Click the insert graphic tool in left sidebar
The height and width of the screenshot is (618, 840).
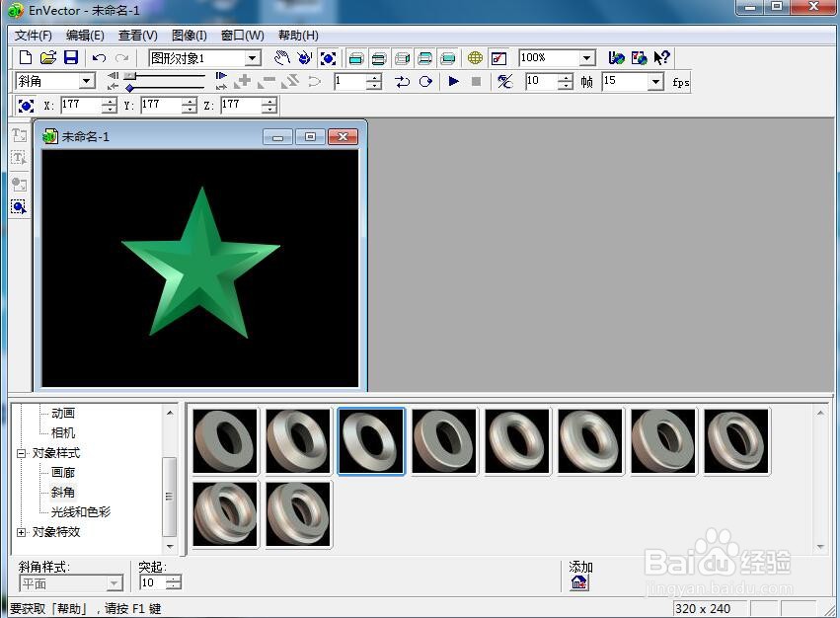coord(20,184)
